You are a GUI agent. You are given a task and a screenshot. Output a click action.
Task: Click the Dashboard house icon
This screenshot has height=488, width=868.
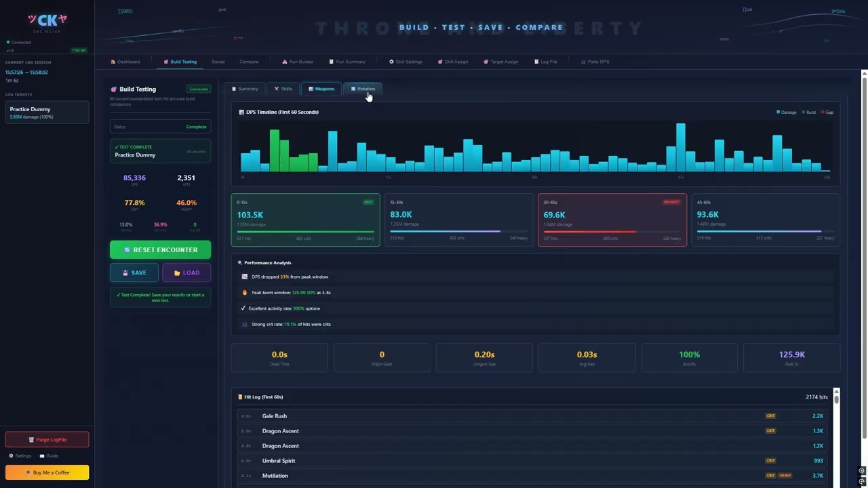click(x=113, y=62)
